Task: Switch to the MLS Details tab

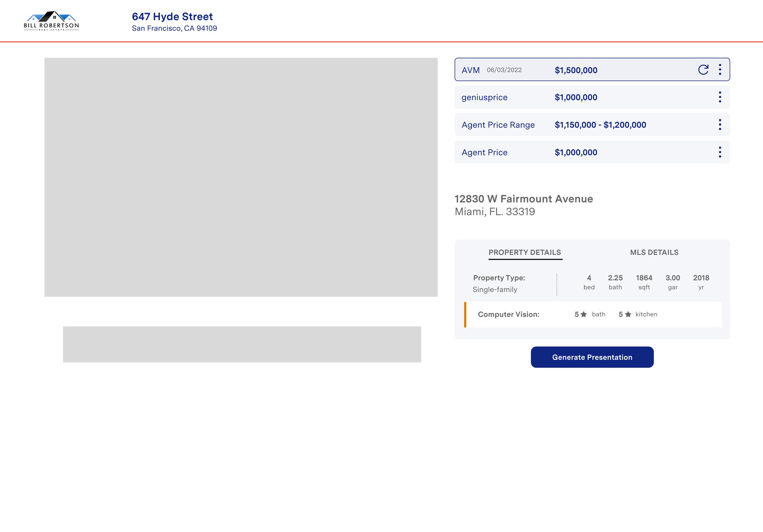Action: 654,252
